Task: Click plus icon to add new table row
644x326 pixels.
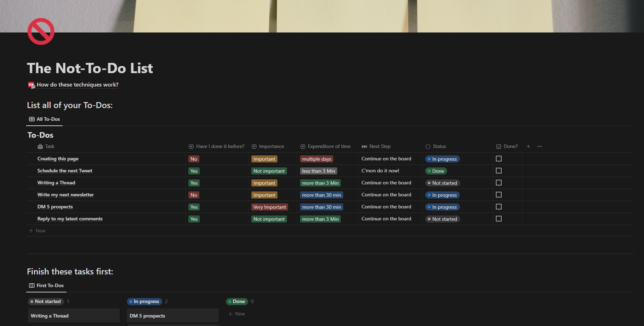Action: 31,231
